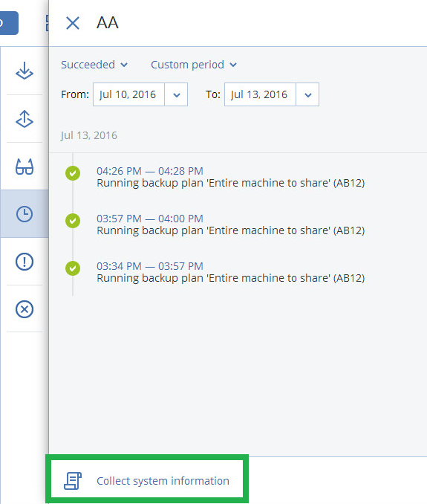Click Collect system information link

point(163,481)
